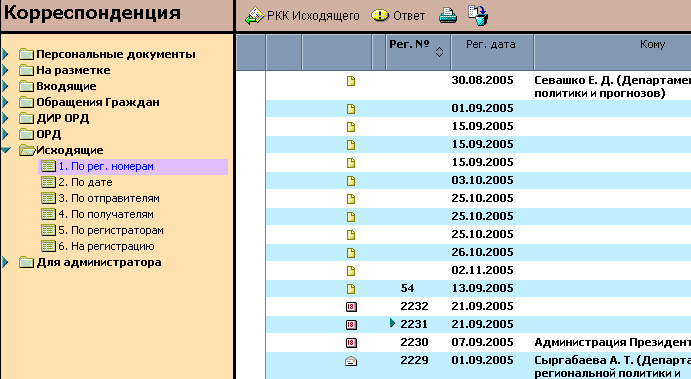691x379 pixels.
Task: Click document icon in 30.08.2005 row
Action: [351, 81]
